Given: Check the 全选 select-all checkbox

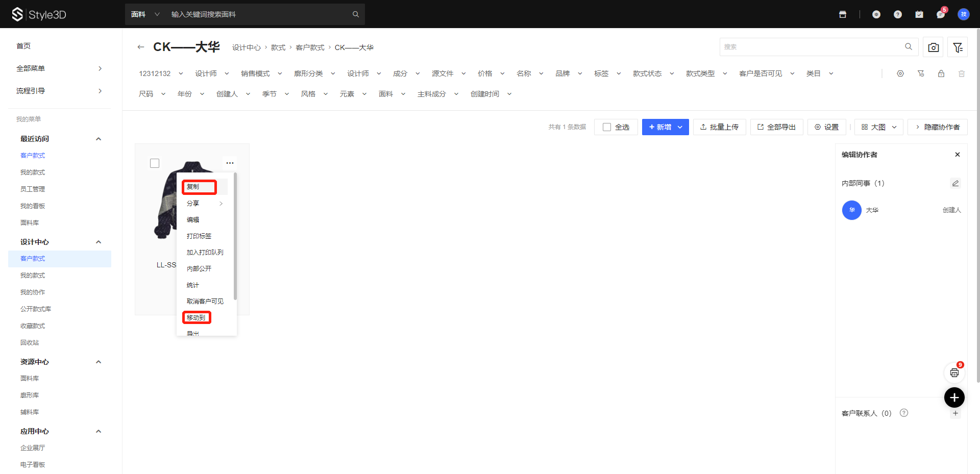Looking at the screenshot, I should point(607,127).
